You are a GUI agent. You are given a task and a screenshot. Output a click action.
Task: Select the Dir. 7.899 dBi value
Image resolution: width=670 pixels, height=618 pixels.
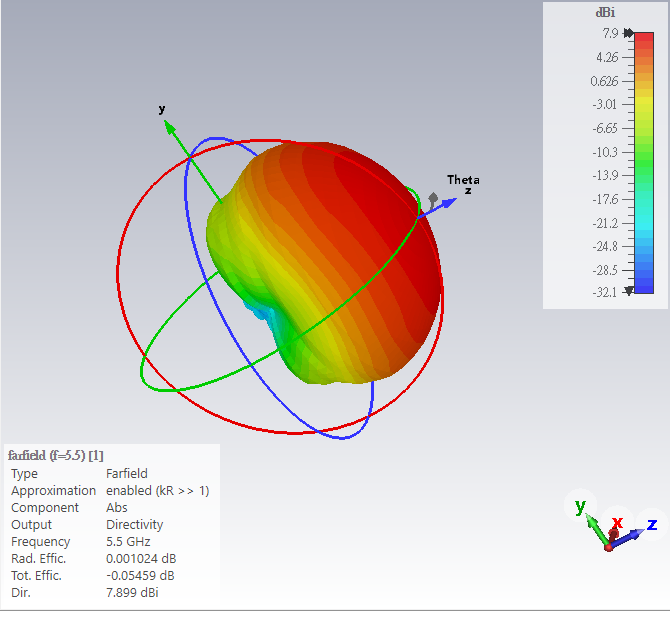132,592
